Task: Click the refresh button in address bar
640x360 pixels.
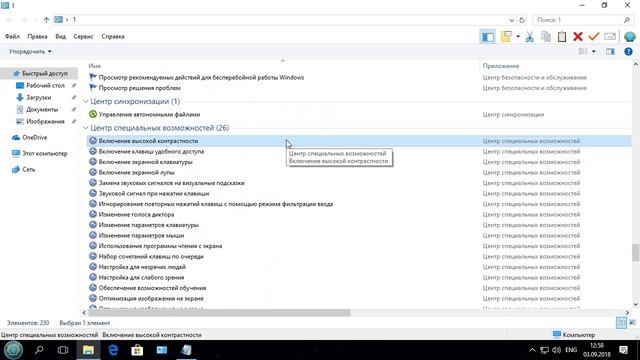Action: [x=522, y=20]
